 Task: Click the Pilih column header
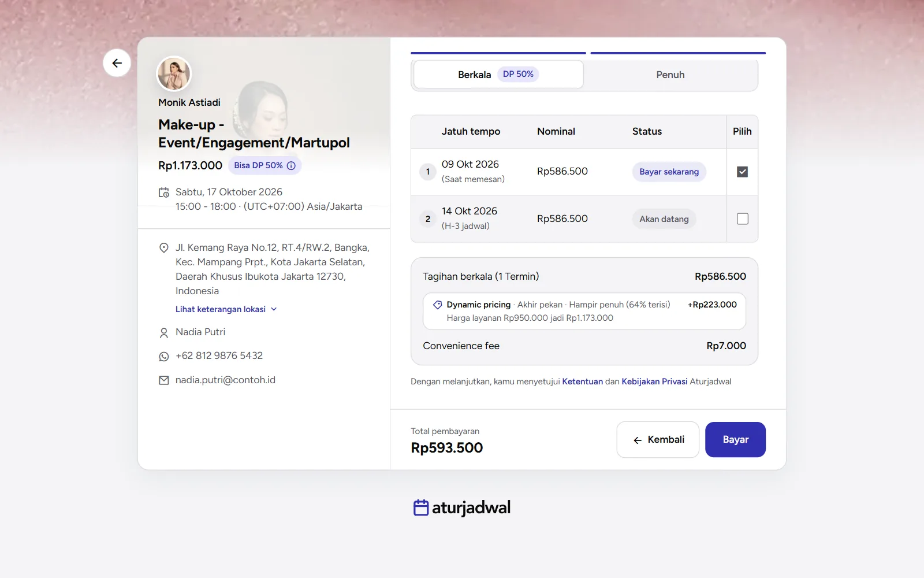click(x=742, y=131)
